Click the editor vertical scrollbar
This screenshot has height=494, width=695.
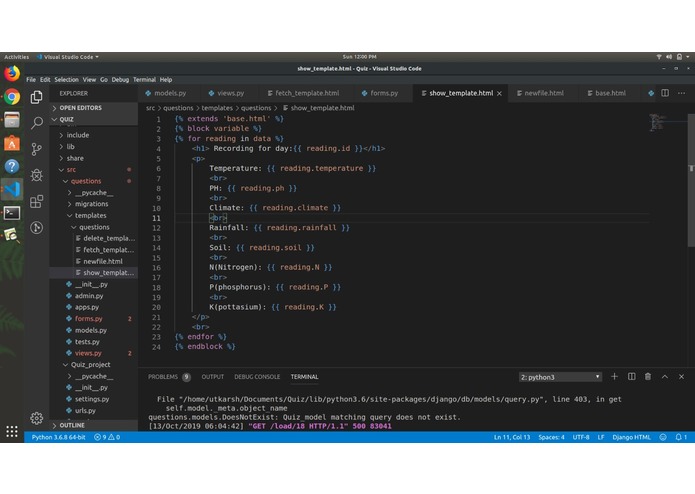691,179
